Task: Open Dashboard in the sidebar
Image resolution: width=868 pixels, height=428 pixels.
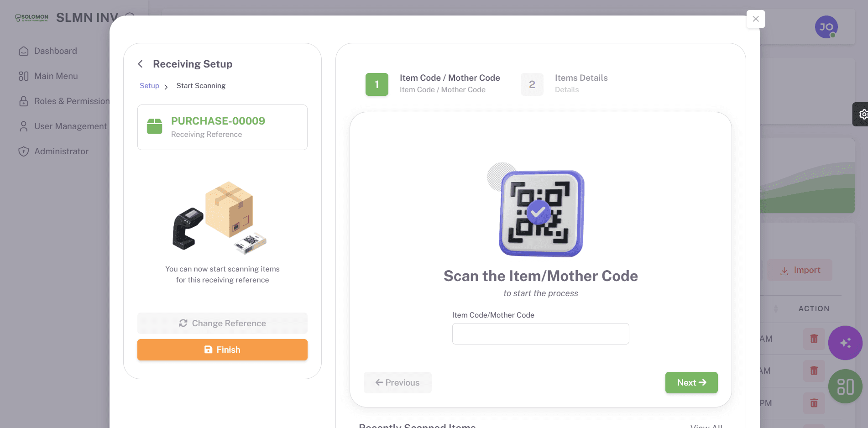Action: (55, 51)
